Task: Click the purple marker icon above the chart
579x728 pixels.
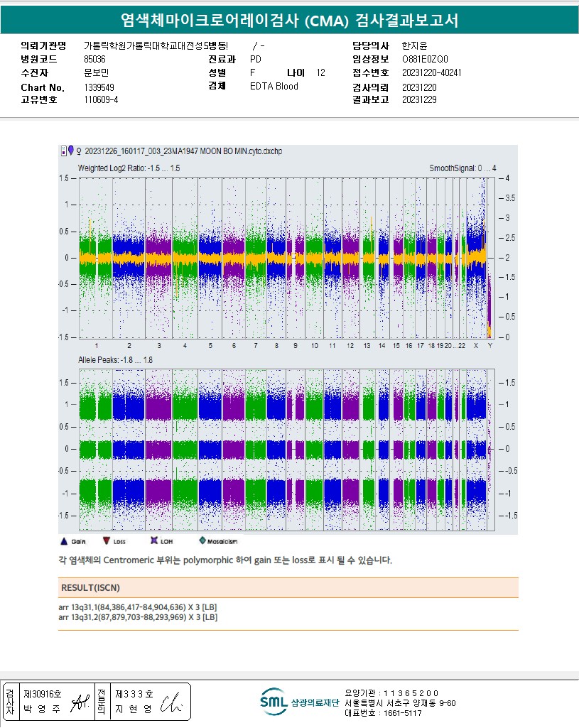Action: [70, 150]
